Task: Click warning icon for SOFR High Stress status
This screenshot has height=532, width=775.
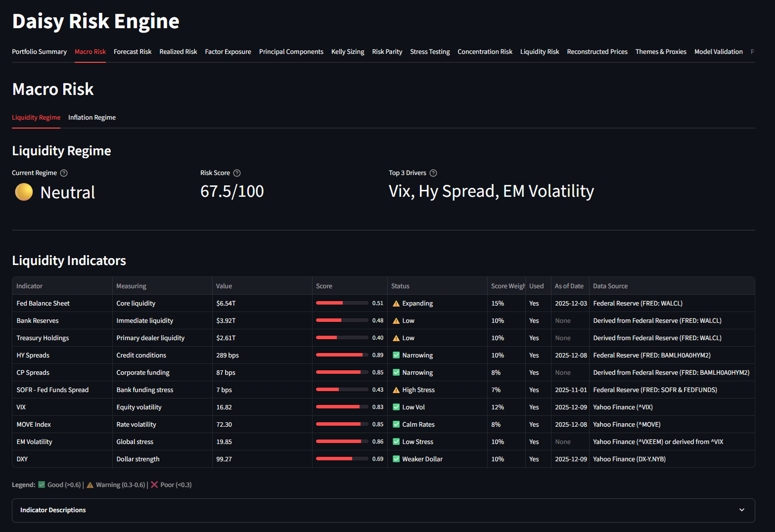Action: 396,390
